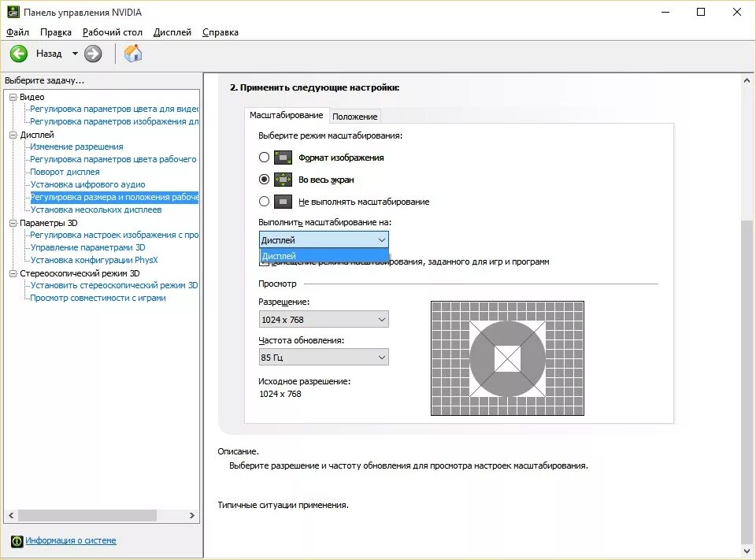
Task: Open Регулировка настроек изображения с просмотром
Action: tap(113, 235)
